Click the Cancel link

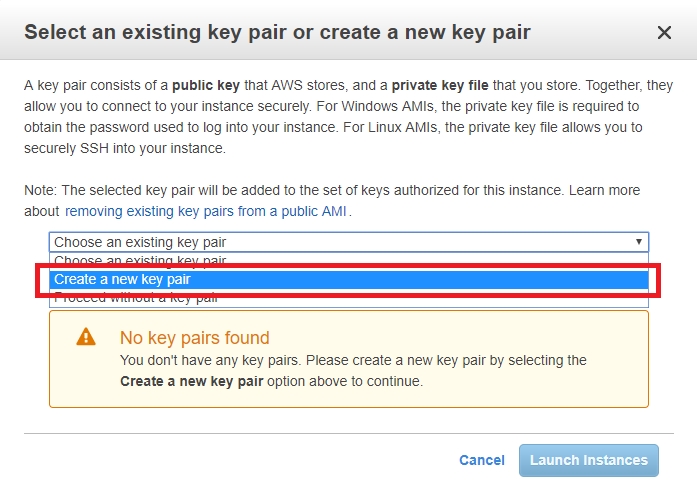pos(482,460)
